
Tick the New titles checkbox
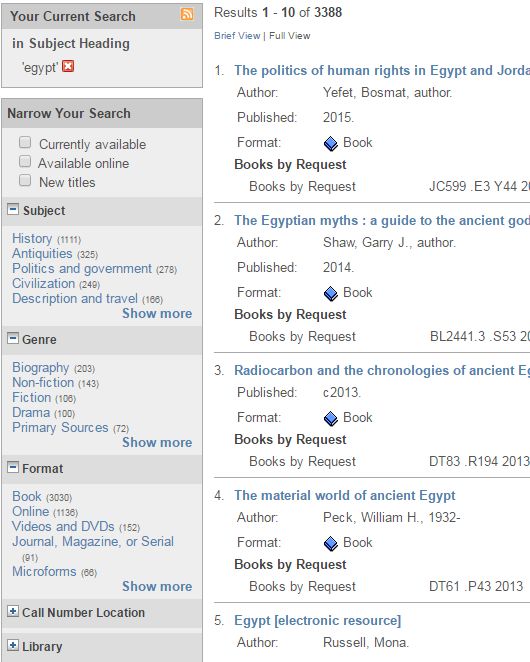point(25,180)
